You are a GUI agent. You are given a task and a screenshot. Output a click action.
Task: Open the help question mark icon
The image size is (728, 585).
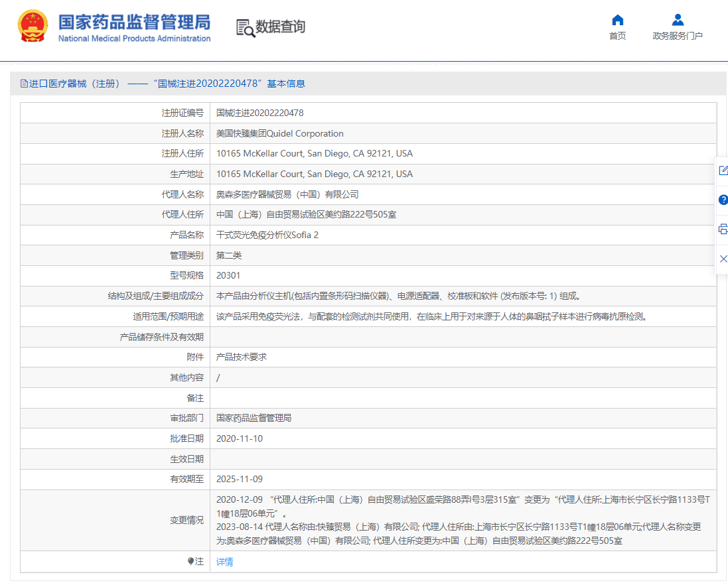[723, 200]
